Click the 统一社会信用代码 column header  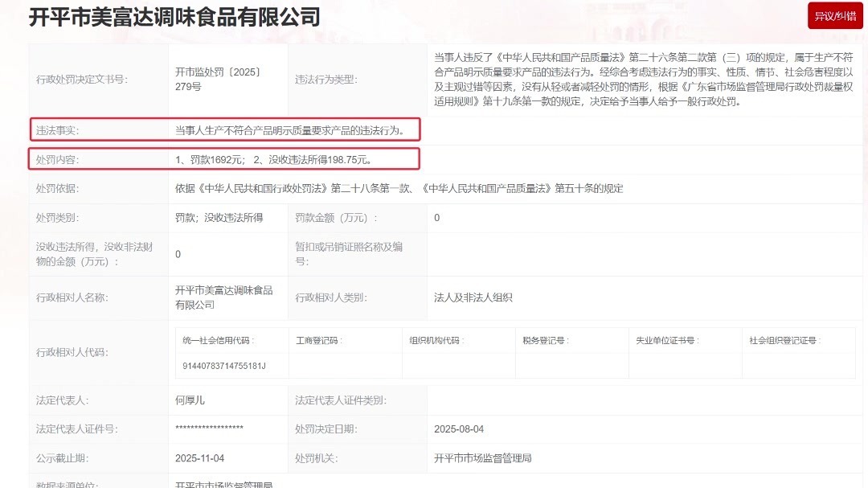[x=218, y=341]
